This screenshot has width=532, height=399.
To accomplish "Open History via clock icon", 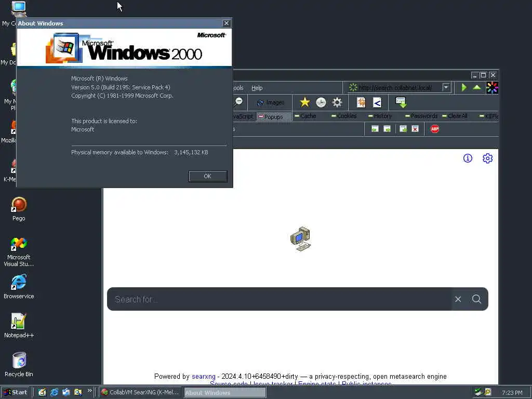I will (x=321, y=102).
